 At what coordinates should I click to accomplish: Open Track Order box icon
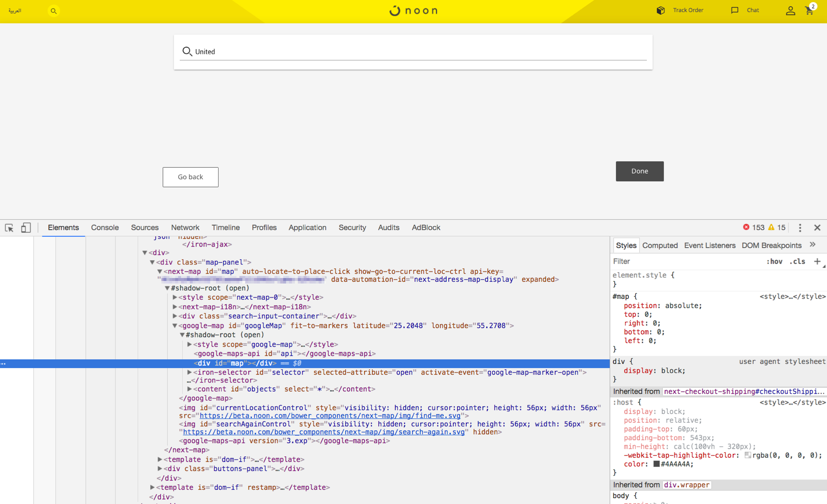coord(661,10)
